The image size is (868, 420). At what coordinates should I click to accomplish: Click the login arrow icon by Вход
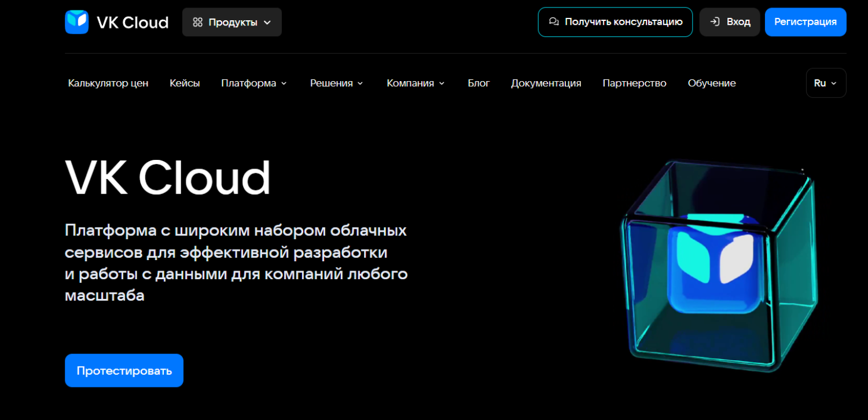click(x=715, y=22)
